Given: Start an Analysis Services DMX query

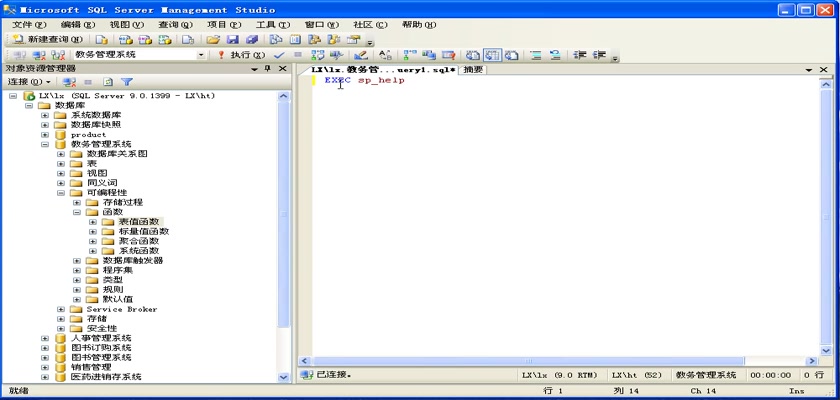Looking at the screenshot, I should point(145,39).
